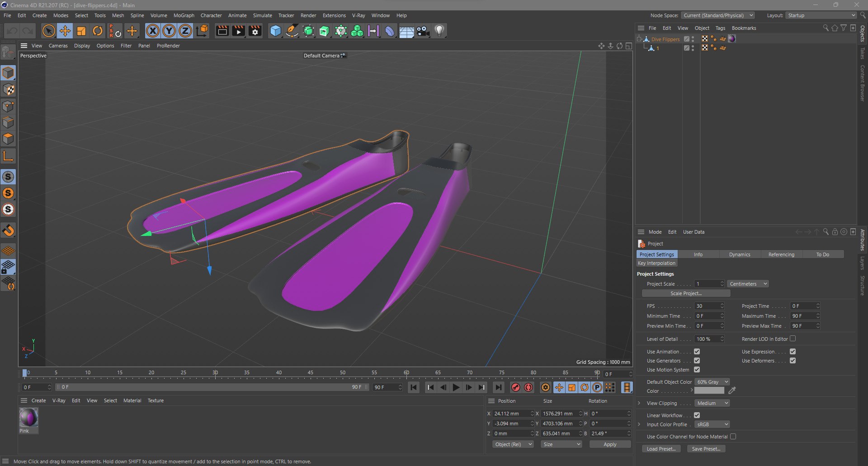Activate the Move tool in top toolbar

[x=65, y=31]
